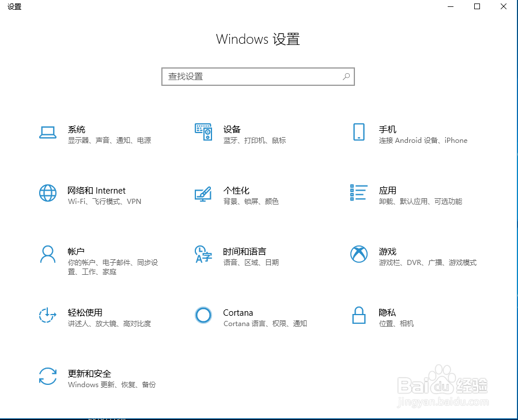Image resolution: width=518 pixels, height=420 pixels.
Task: Click the 设置 title bar label
Action: click(14, 7)
